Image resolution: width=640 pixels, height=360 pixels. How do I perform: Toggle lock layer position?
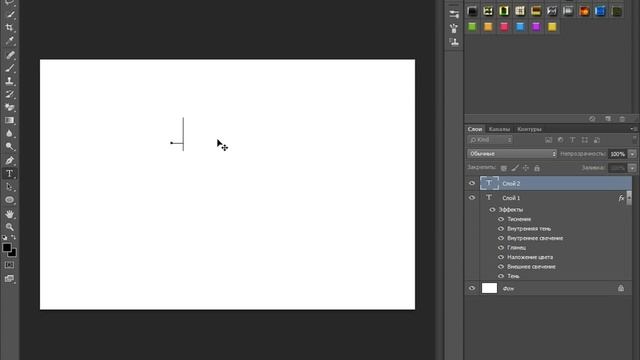(x=526, y=168)
